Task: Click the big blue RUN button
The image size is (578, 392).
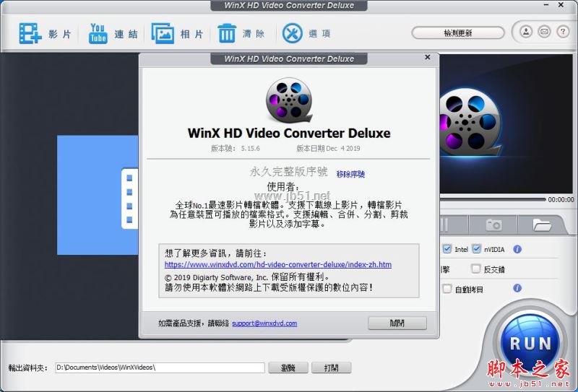Action: pyautogui.click(x=530, y=342)
